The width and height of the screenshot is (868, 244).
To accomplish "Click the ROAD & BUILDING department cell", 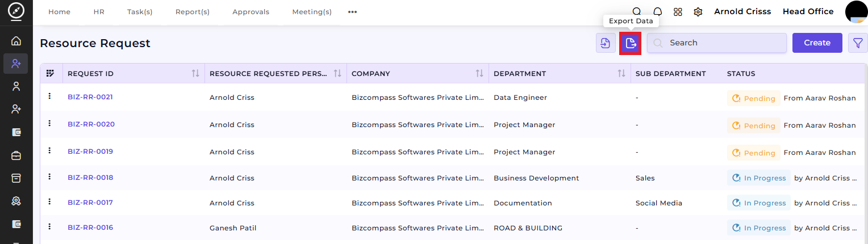I will click(528, 228).
